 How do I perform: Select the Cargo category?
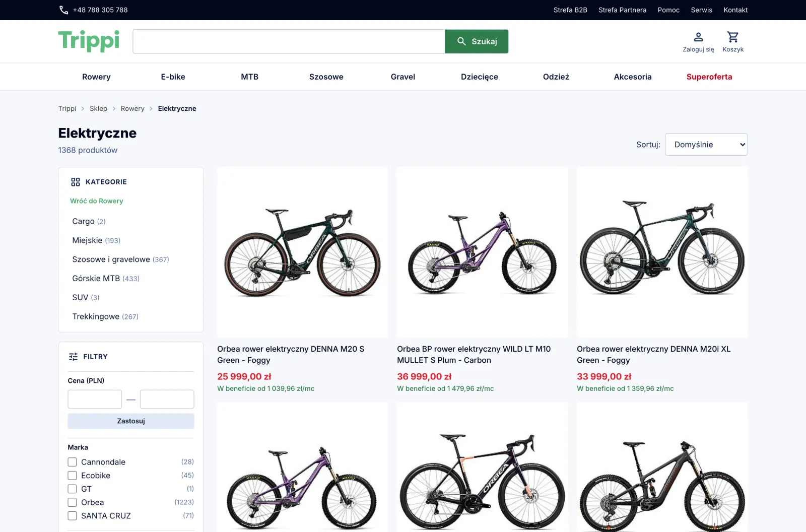tap(89, 221)
